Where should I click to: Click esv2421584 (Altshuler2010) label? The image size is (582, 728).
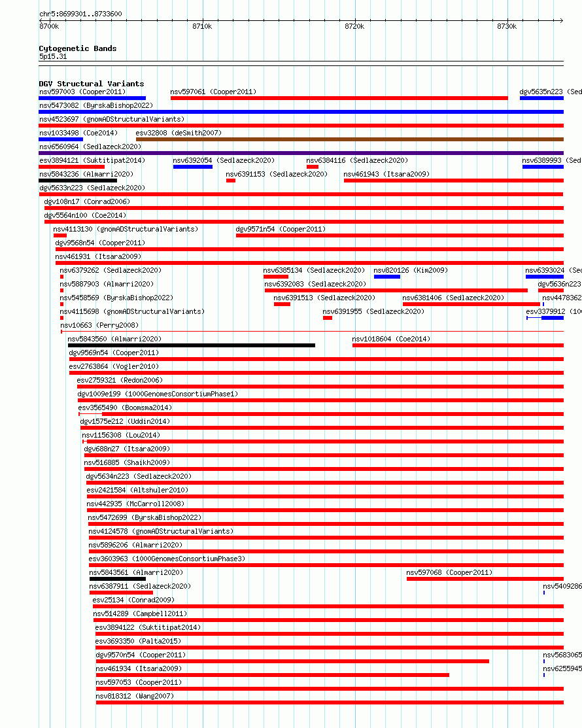(x=138, y=491)
